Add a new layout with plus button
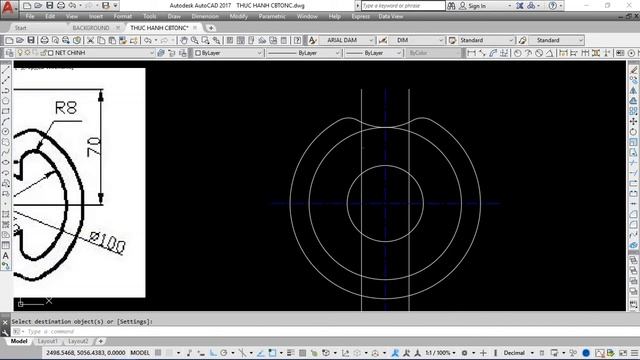Viewport: 640px width, 360px height. click(100, 341)
